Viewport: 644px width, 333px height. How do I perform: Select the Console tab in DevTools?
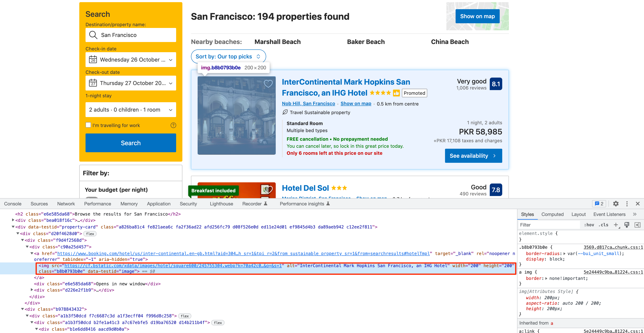point(13,203)
